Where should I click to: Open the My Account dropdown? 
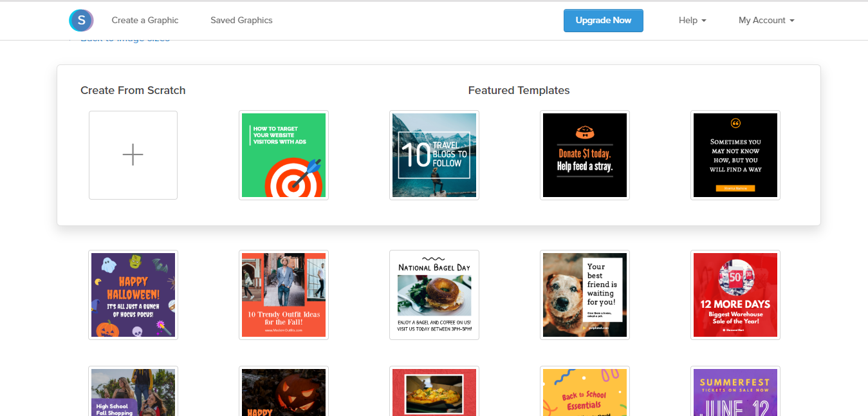(766, 21)
